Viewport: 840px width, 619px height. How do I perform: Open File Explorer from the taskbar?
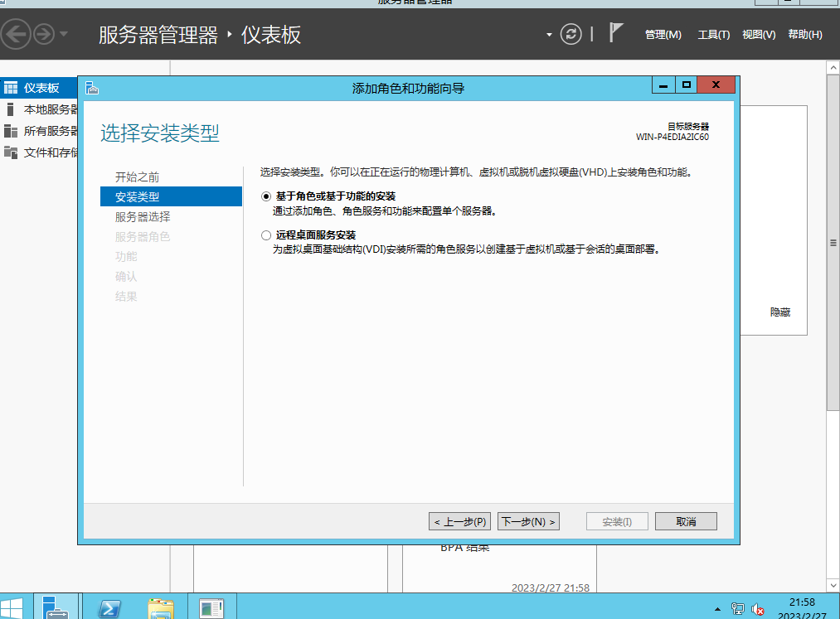(161, 608)
